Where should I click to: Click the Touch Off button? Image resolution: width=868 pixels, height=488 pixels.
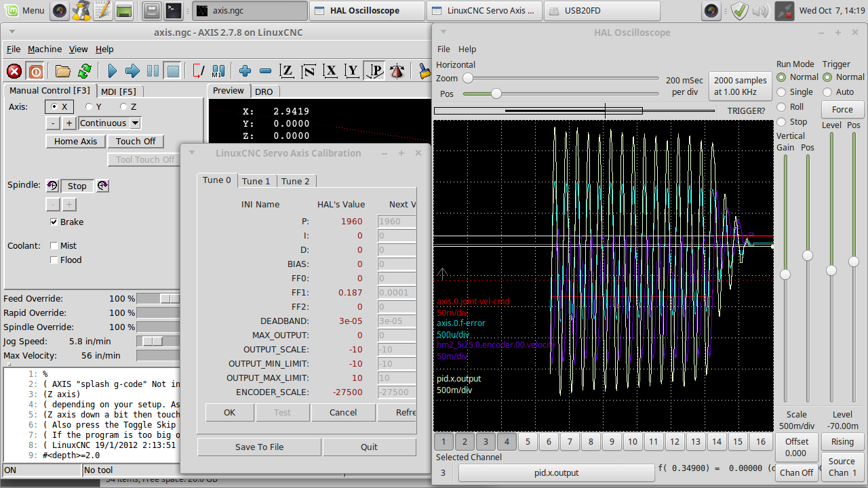(x=136, y=141)
